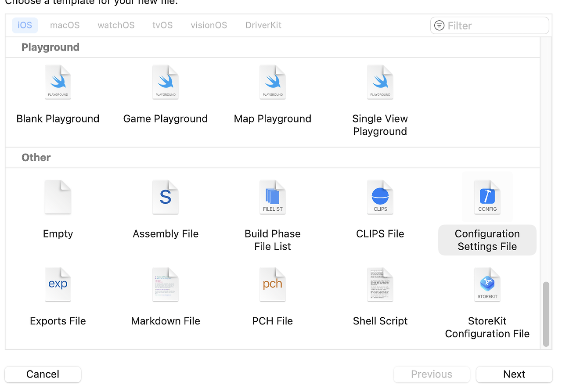Click the Game Playground label
Screen dimensions: 562x392
[x=166, y=119]
